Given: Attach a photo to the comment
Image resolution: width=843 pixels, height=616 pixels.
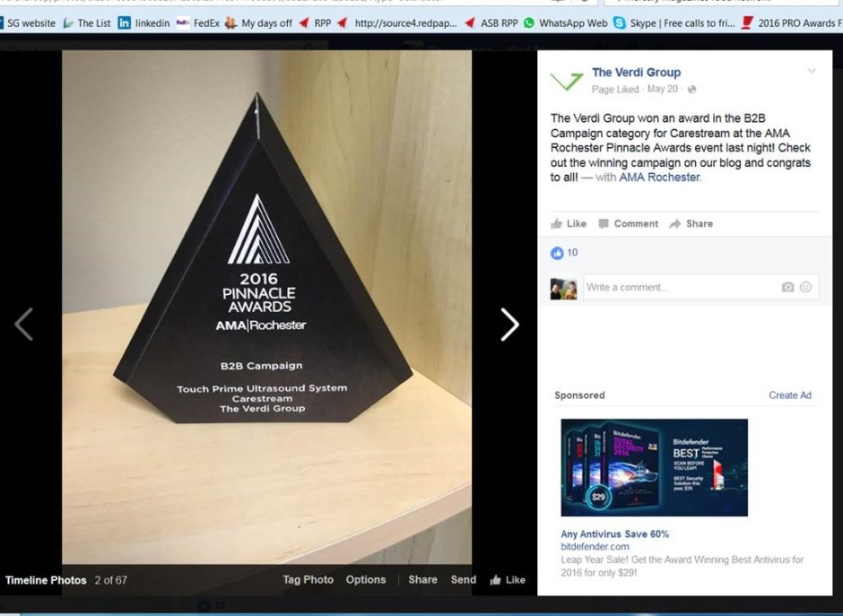Looking at the screenshot, I should point(788,286).
